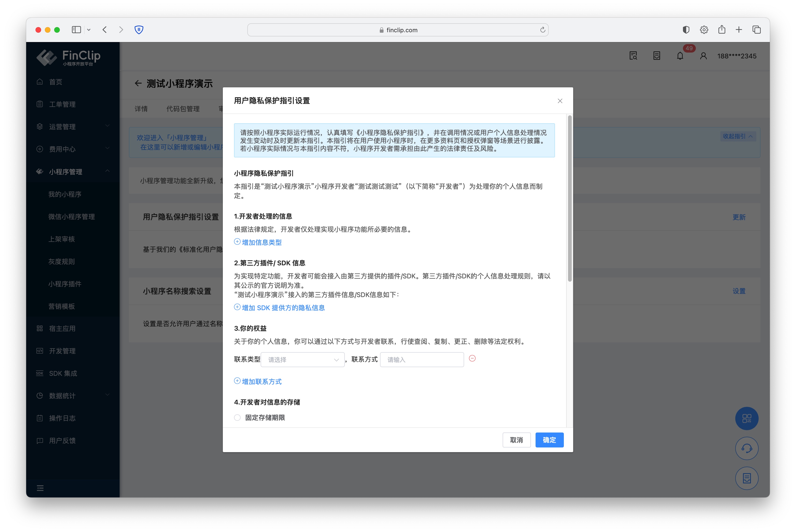Viewport: 796px width, 532px height.
Task: Click the back arrow beside 测试小程序演示
Action: tap(138, 83)
